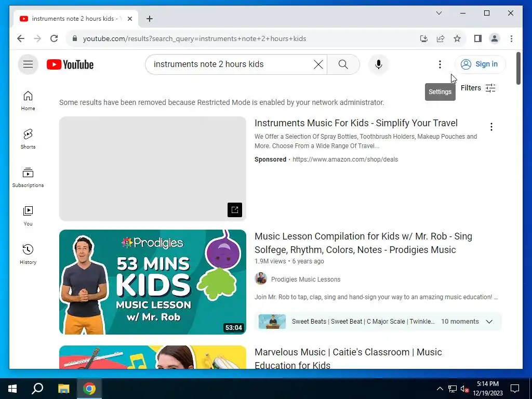Reload the page
Viewport: 532px width, 399px height.
pos(54,38)
